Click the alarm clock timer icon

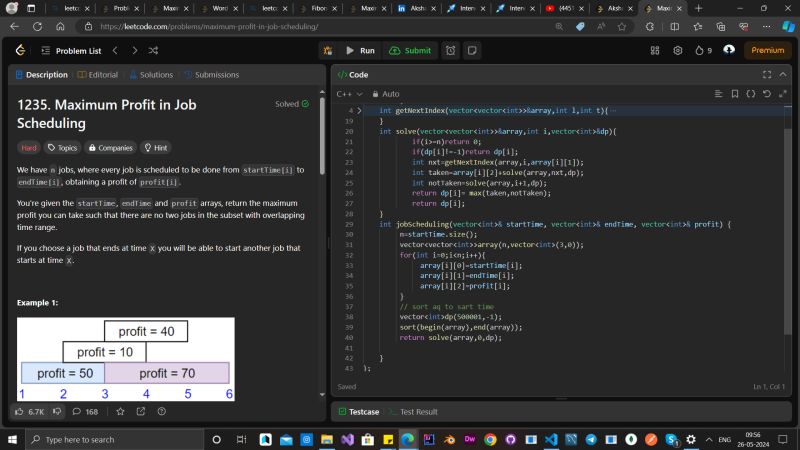coord(451,50)
